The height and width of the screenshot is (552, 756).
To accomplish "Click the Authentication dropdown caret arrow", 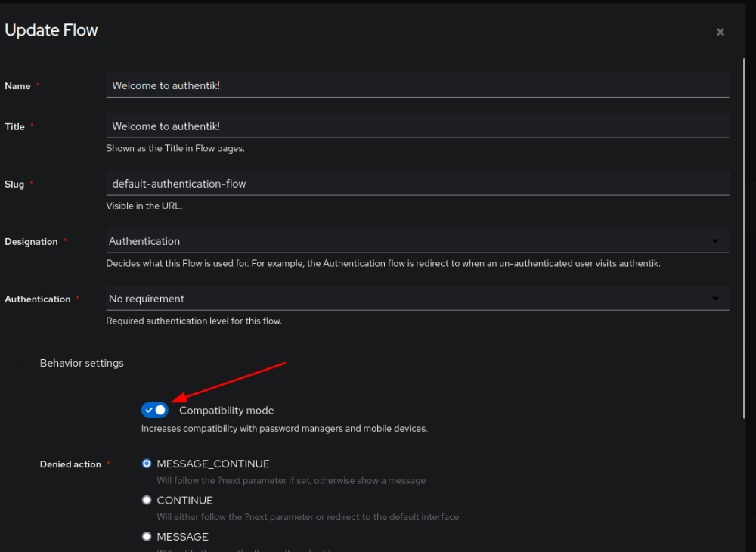I will pos(715,299).
